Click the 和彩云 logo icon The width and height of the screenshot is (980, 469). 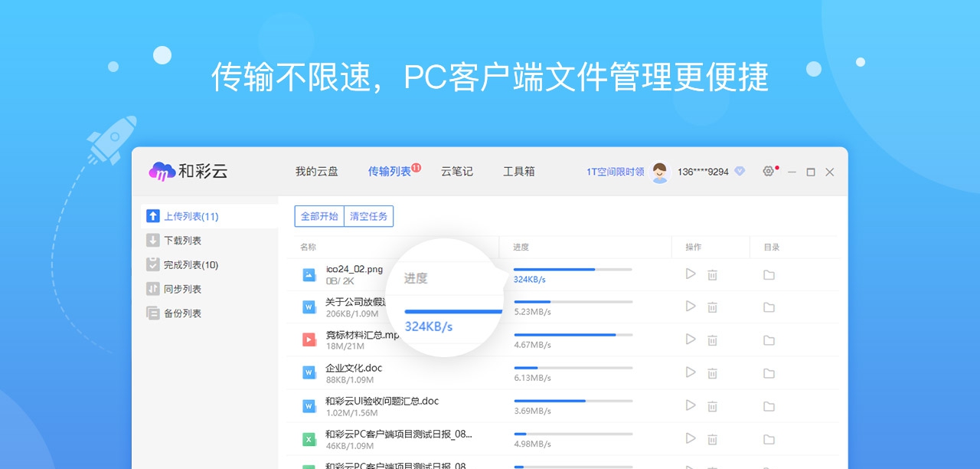[x=162, y=172]
